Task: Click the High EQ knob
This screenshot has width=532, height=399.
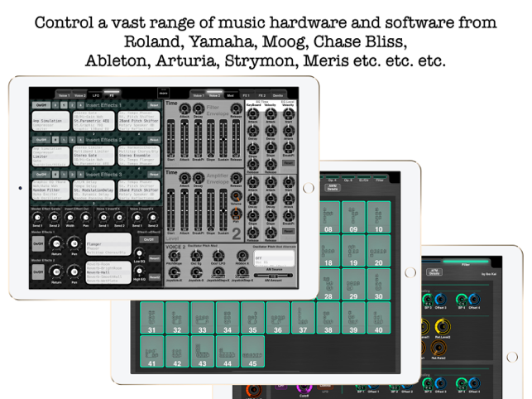Action: coord(139,271)
